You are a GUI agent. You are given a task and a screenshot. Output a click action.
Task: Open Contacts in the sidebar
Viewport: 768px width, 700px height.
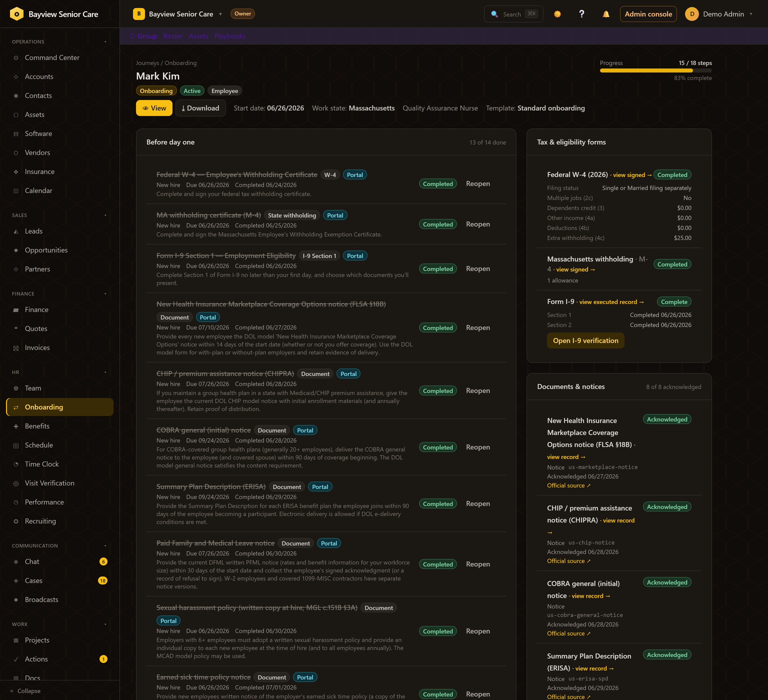pyautogui.click(x=59, y=95)
